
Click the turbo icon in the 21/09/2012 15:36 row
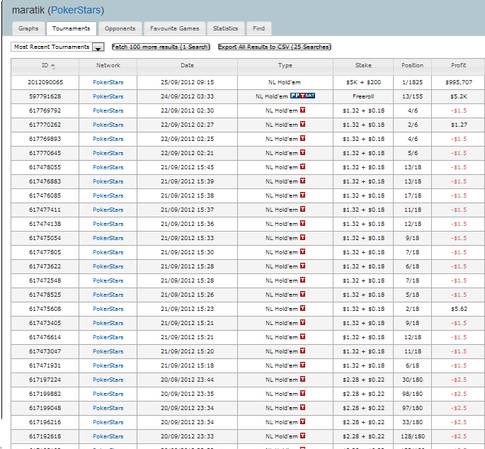(x=303, y=223)
